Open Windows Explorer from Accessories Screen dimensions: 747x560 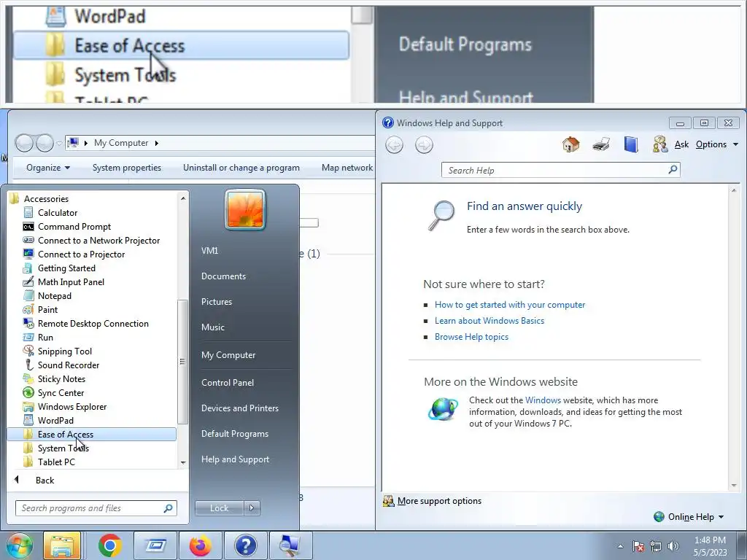pos(72,406)
